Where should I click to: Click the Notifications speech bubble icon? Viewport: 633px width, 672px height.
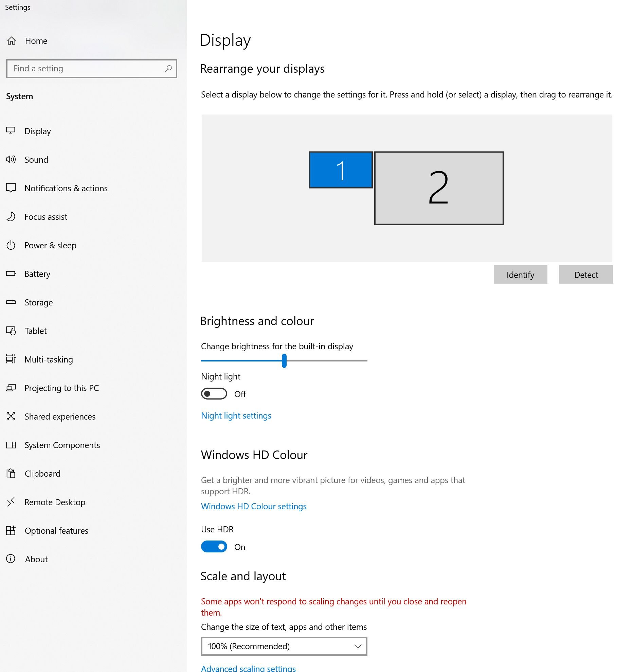tap(11, 188)
